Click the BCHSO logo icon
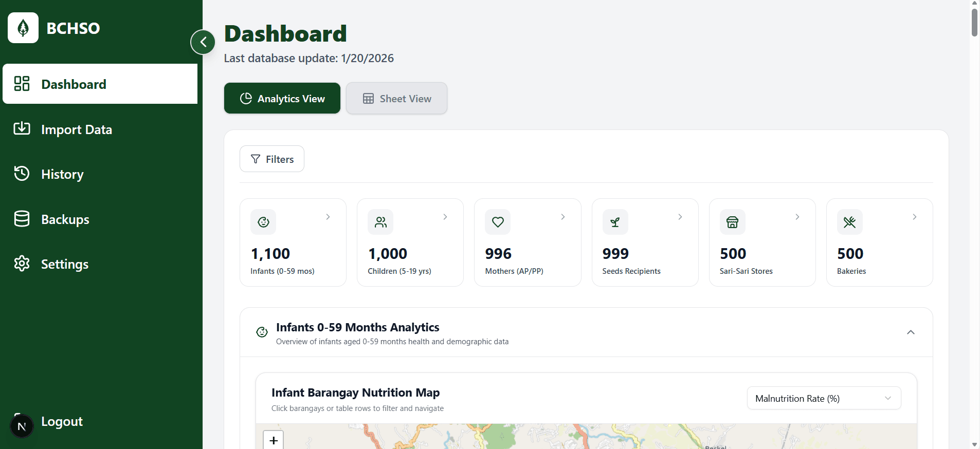 (23, 28)
